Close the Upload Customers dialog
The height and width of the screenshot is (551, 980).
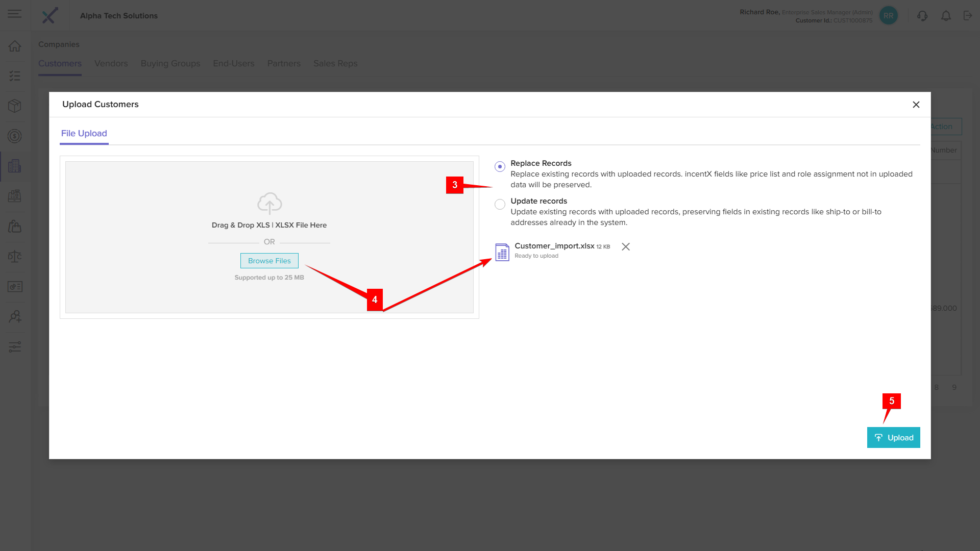[x=916, y=105]
